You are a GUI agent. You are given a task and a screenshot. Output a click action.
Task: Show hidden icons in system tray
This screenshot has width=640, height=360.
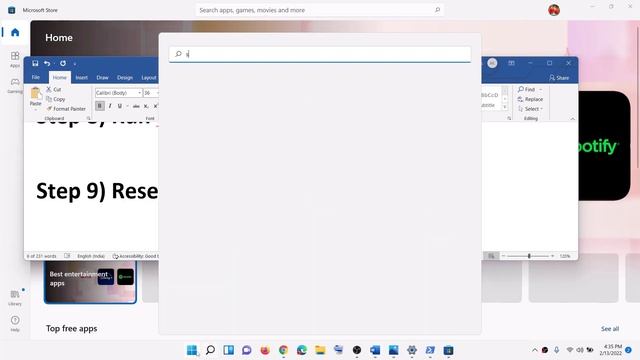point(534,350)
